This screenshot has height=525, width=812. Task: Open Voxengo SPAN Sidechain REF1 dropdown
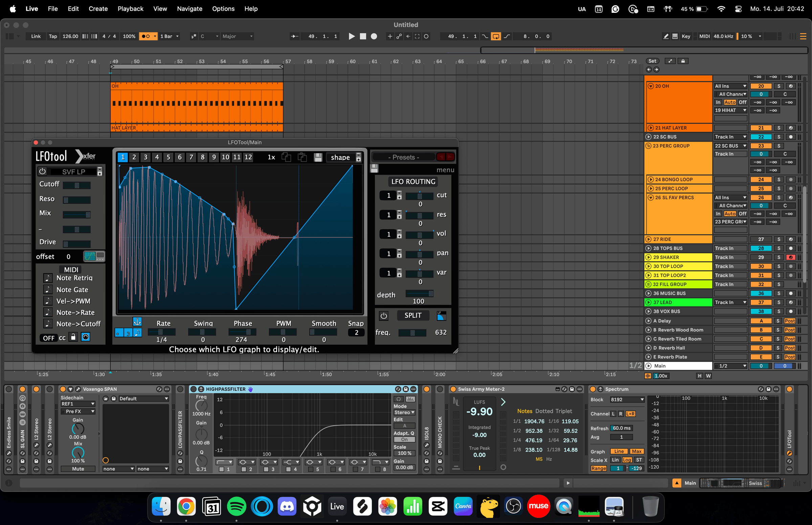tap(78, 404)
